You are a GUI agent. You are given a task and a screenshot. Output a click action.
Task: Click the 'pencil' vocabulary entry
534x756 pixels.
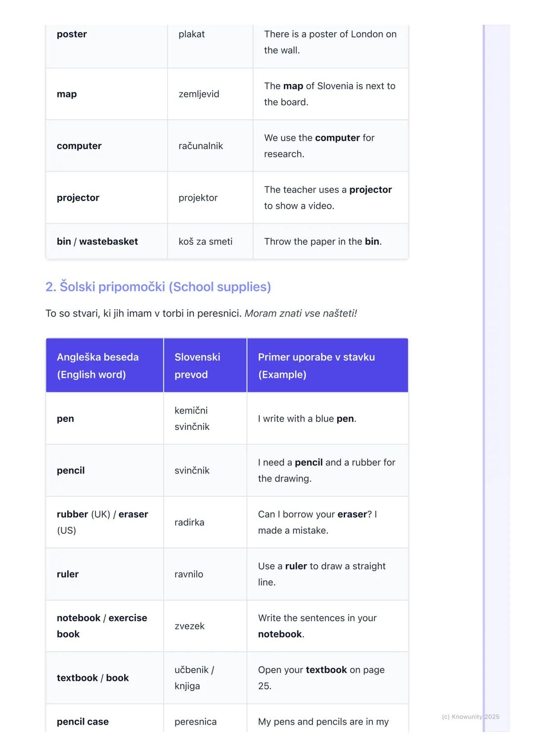71,471
